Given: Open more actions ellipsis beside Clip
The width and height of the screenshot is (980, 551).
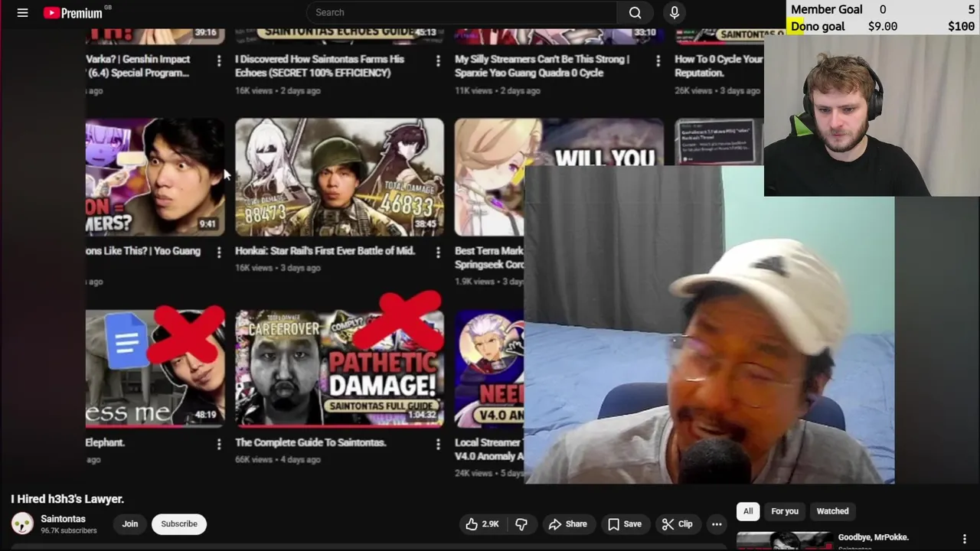Looking at the screenshot, I should pyautogui.click(x=717, y=524).
